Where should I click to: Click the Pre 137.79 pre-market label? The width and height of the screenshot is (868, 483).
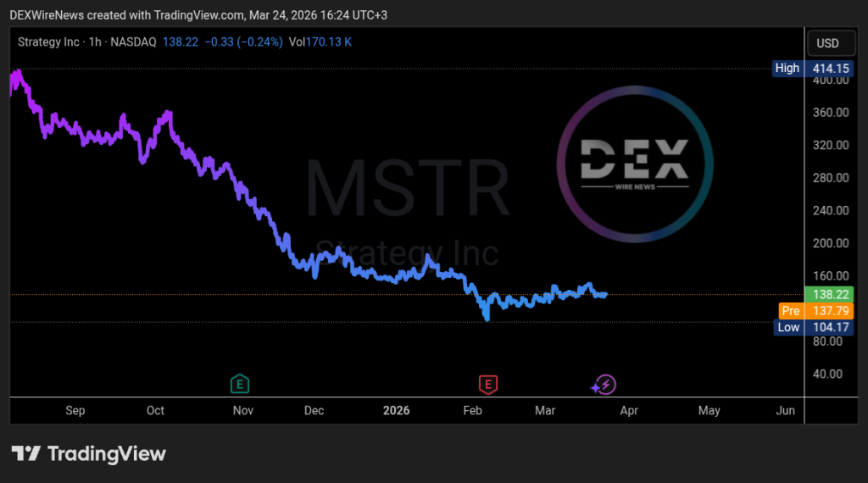(x=815, y=311)
